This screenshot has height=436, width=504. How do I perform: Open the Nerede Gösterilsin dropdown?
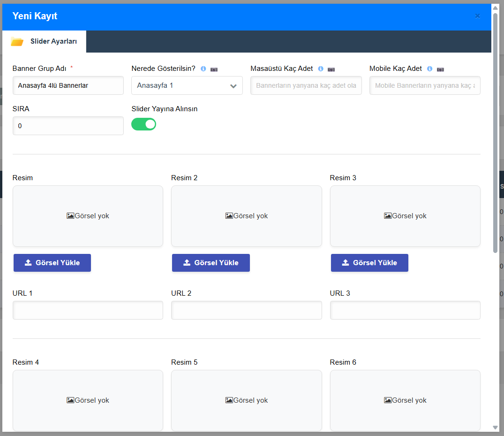187,86
